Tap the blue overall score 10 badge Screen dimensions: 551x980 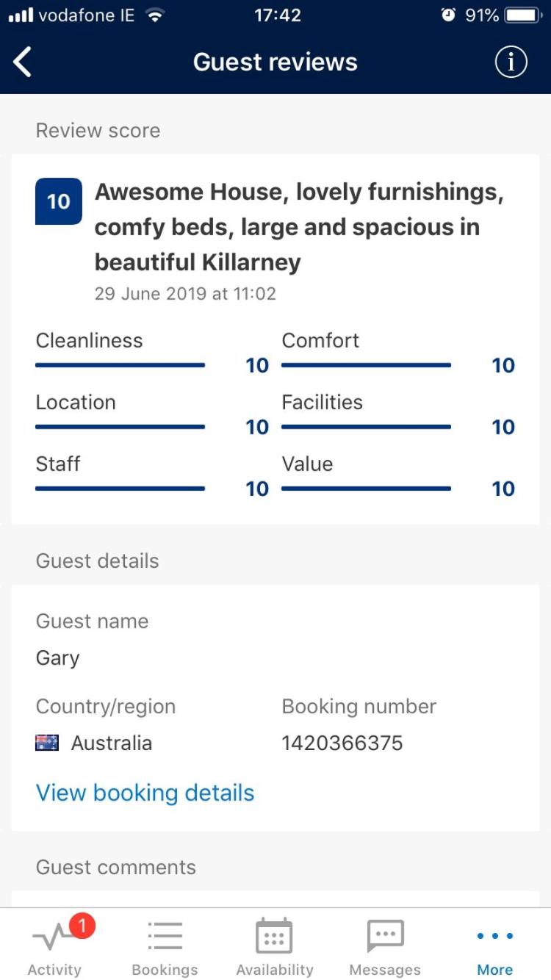pyautogui.click(x=59, y=201)
